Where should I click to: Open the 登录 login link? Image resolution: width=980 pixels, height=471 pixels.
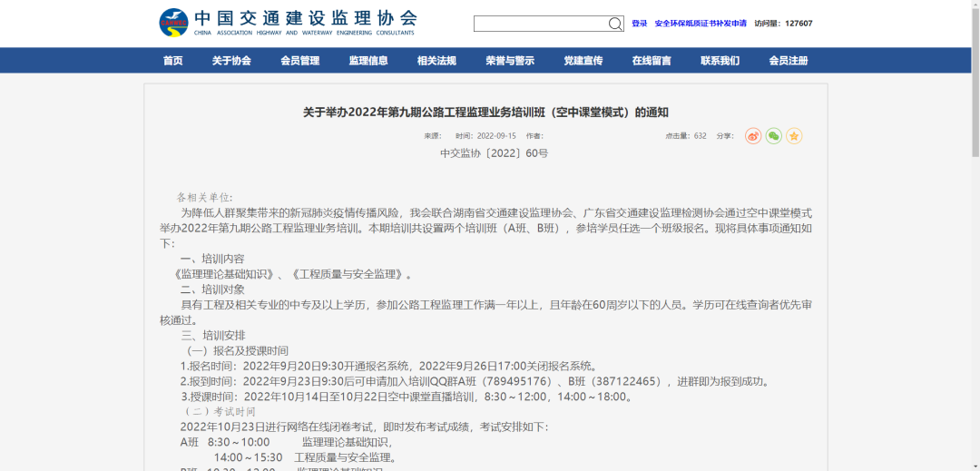(x=640, y=24)
